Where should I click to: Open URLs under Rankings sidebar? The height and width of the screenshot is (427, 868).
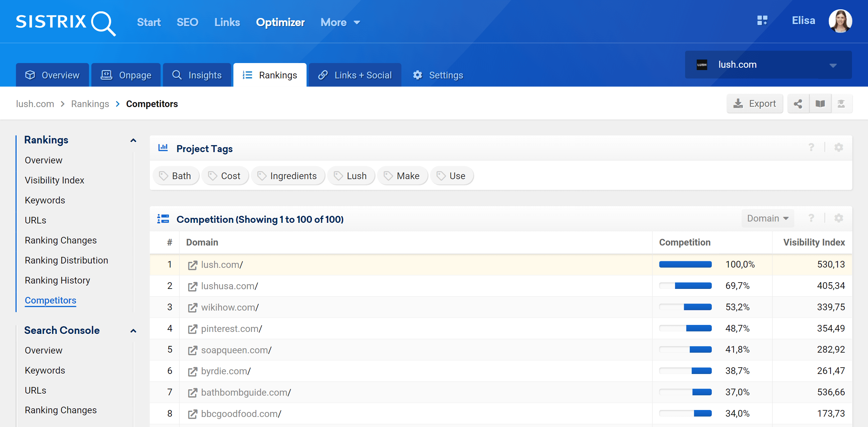point(35,221)
